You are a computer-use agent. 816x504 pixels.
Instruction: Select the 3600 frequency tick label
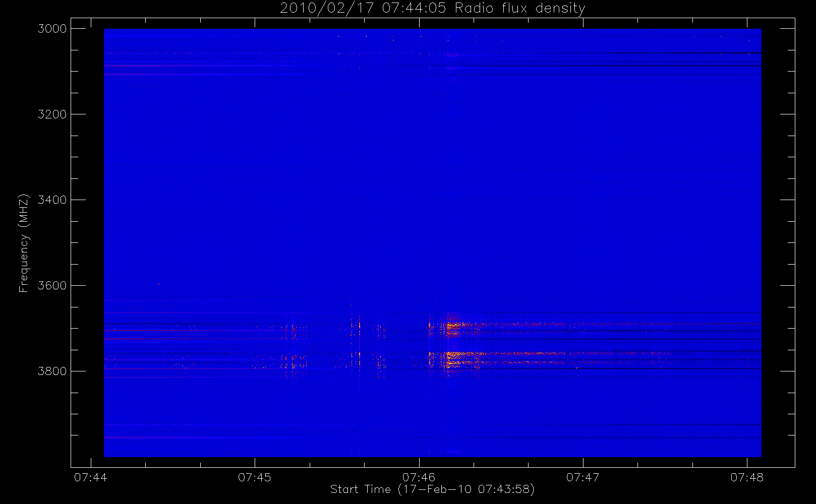(52, 286)
